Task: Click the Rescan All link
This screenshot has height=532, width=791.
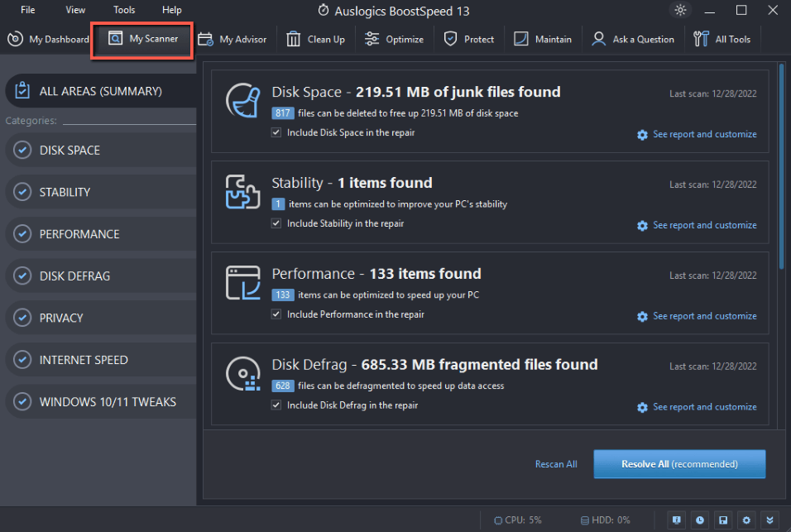Action: pos(556,464)
